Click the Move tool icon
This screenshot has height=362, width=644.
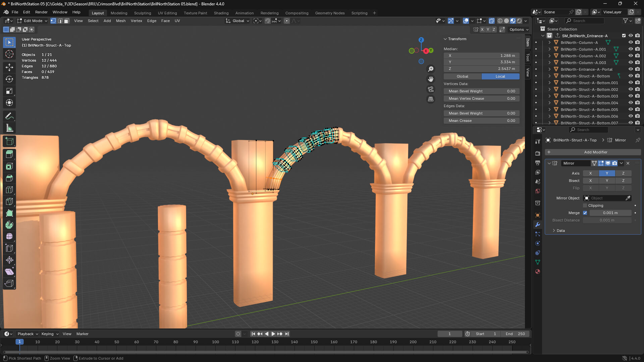pos(9,67)
